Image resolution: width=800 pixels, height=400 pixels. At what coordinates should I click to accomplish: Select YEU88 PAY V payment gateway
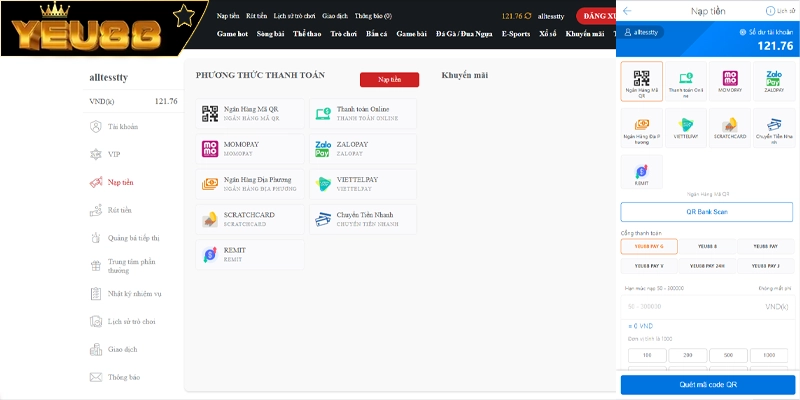point(649,266)
